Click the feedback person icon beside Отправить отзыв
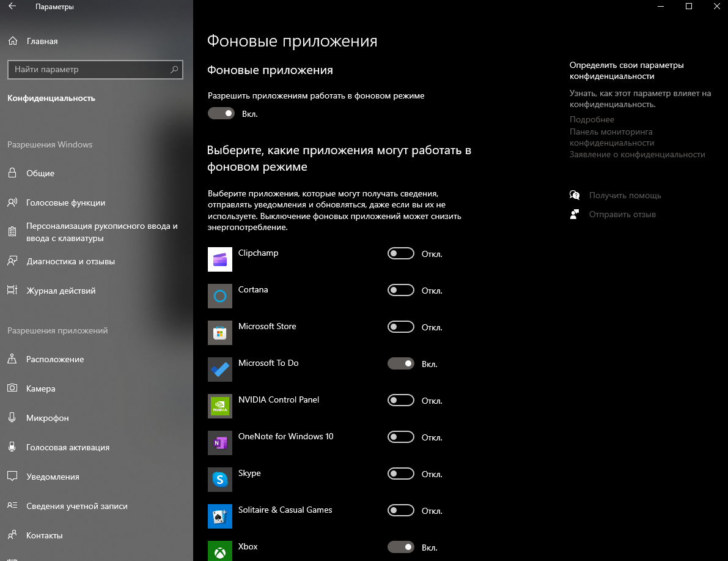The width and height of the screenshot is (728, 561). [x=575, y=214]
